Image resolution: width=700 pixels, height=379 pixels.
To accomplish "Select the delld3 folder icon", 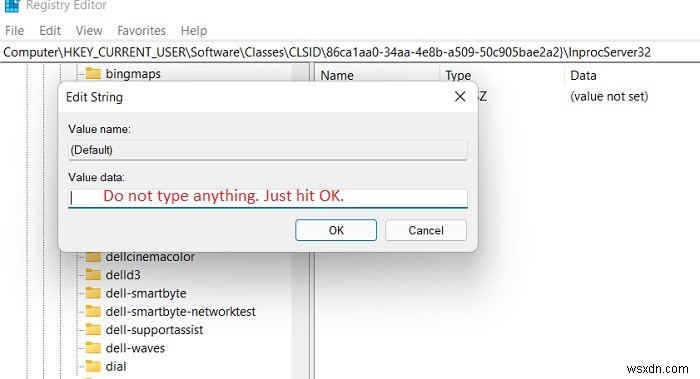I will (93, 275).
